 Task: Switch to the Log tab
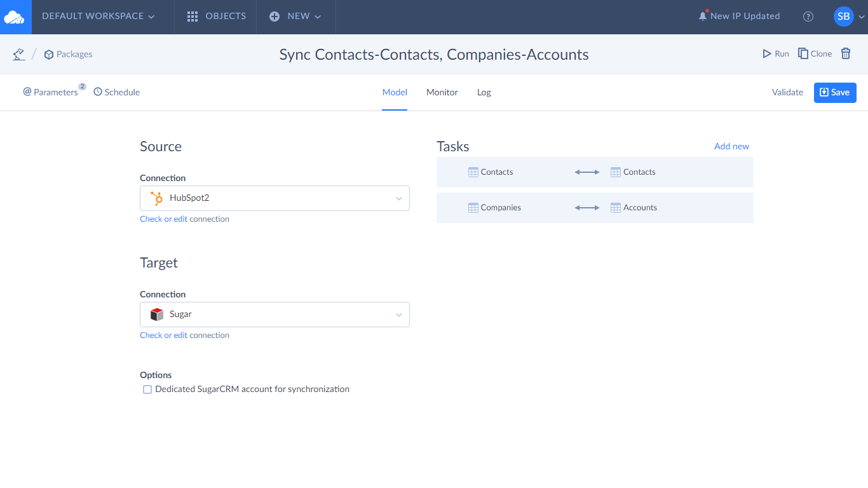[x=484, y=92]
